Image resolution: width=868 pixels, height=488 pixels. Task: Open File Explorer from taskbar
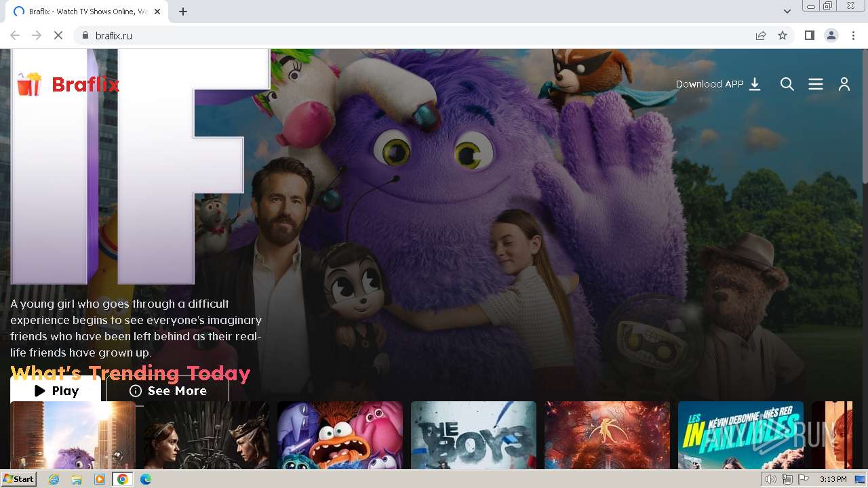pyautogui.click(x=77, y=479)
